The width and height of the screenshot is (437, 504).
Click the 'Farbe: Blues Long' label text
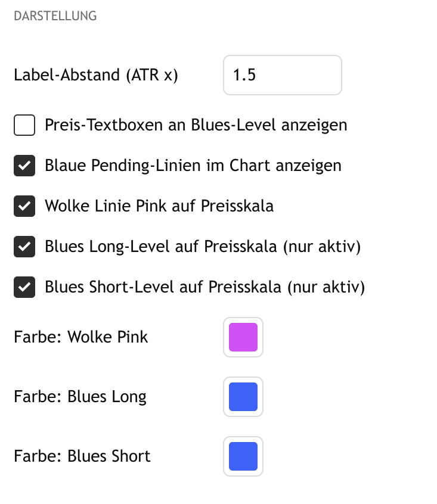80,397
